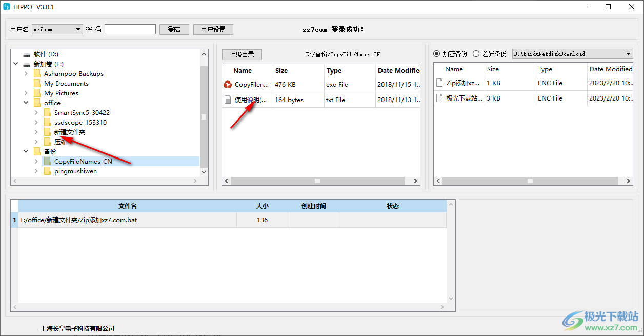Image resolution: width=644 pixels, height=336 pixels.
Task: Expand the Ashampoo Backups folder node
Action: tap(26, 74)
